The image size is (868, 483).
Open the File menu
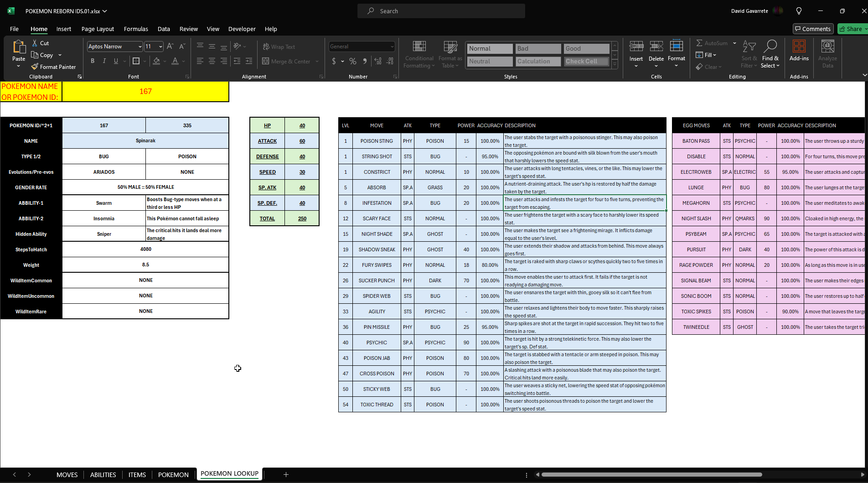pos(14,29)
